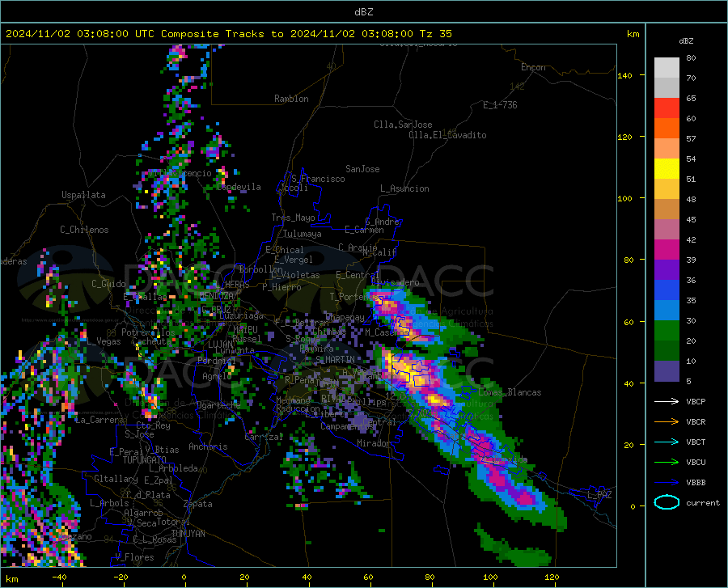The image size is (728, 588).
Task: Select the gray 65-70 dBZ swatch
Action: click(x=667, y=88)
